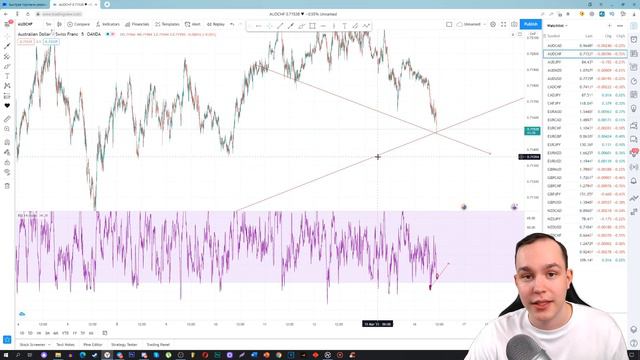The height and width of the screenshot is (360, 640).
Task: Toggle the blue panel button at bottom left
Action: coord(7,340)
